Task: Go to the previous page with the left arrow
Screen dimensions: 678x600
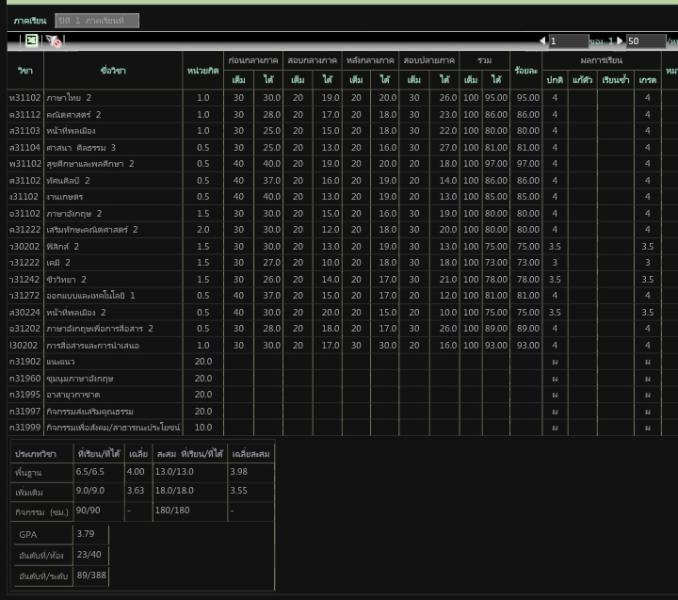Action: 542,41
